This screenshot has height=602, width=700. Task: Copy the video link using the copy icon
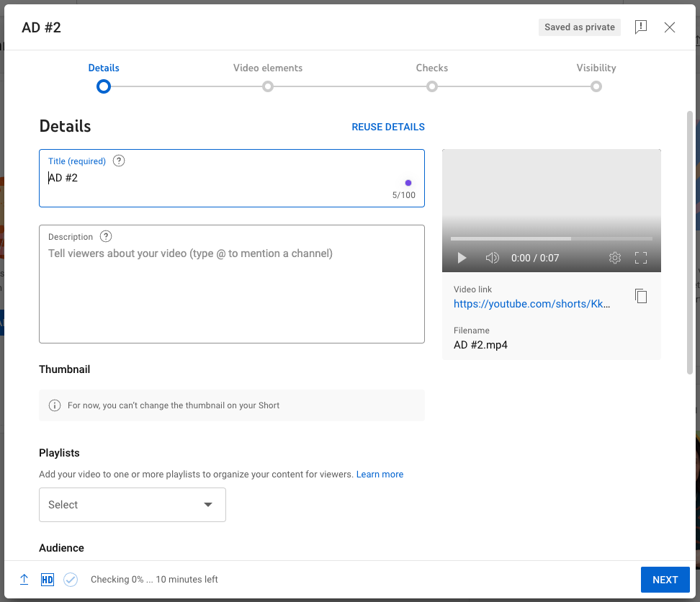[641, 296]
